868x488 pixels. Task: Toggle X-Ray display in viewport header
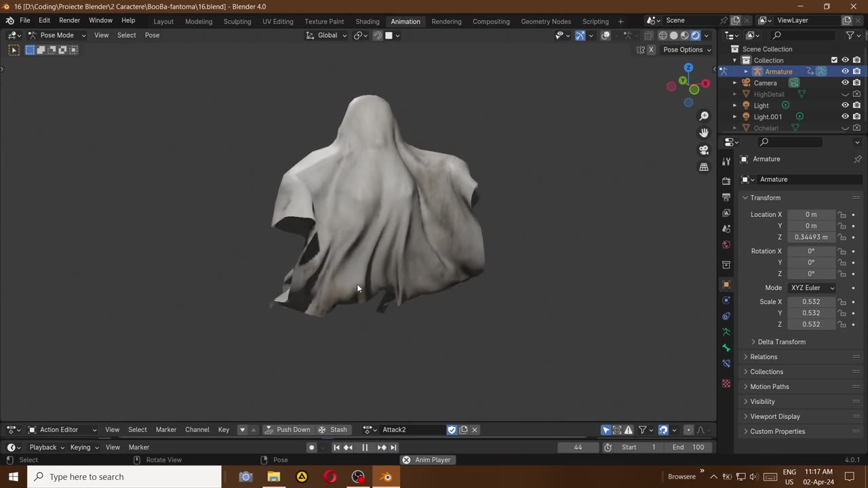tap(649, 35)
